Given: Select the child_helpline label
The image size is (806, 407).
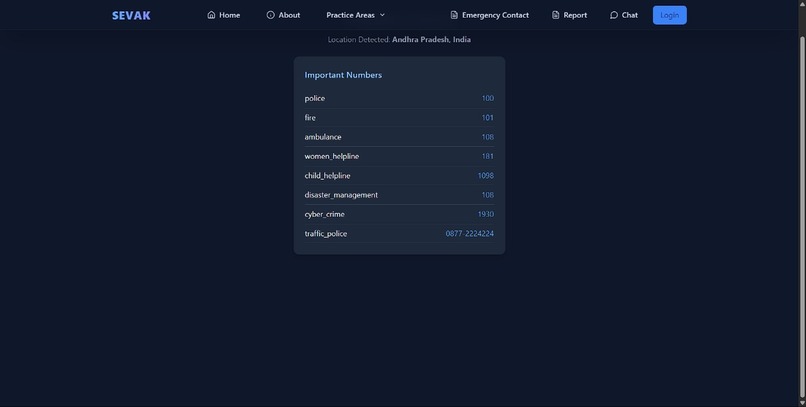Looking at the screenshot, I should [327, 175].
